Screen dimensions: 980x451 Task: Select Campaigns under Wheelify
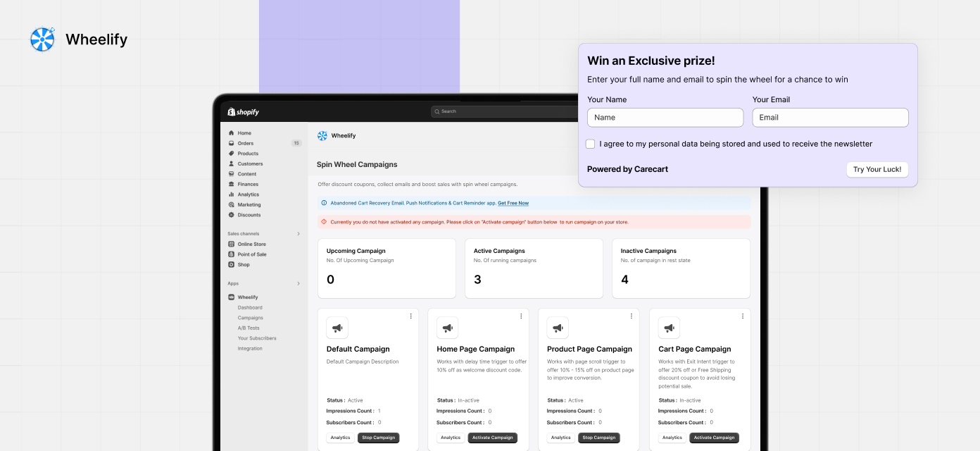pos(251,318)
